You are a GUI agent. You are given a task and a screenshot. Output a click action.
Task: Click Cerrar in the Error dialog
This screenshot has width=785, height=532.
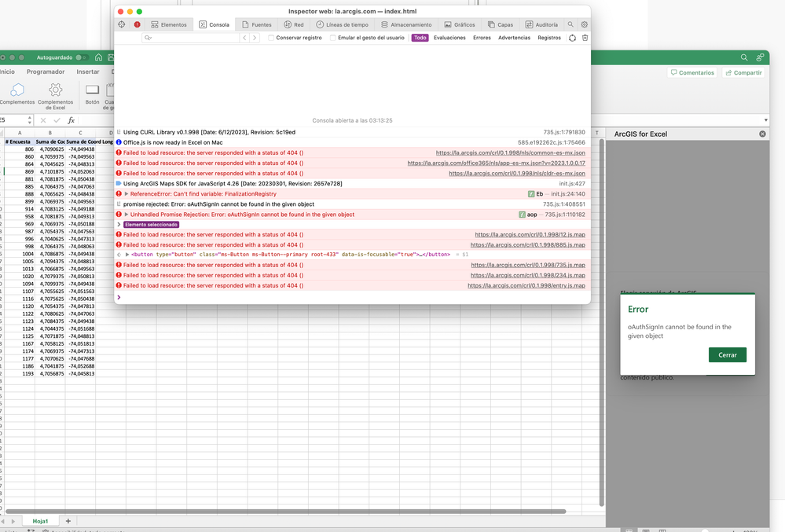(x=728, y=355)
